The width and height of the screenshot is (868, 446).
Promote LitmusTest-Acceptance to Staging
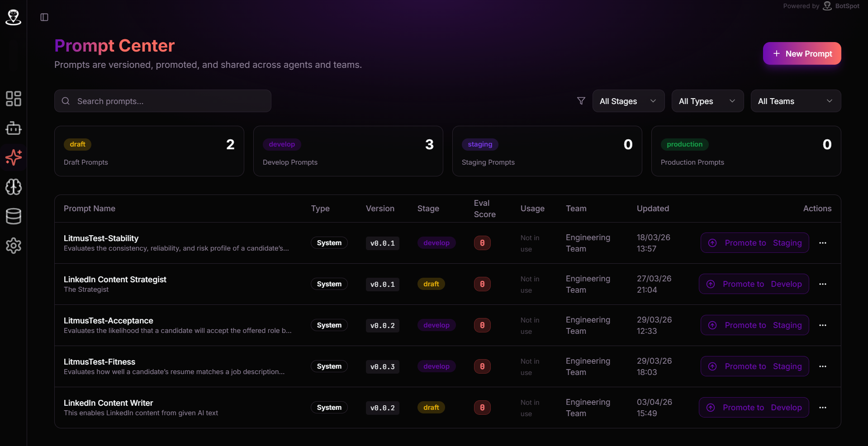click(754, 325)
